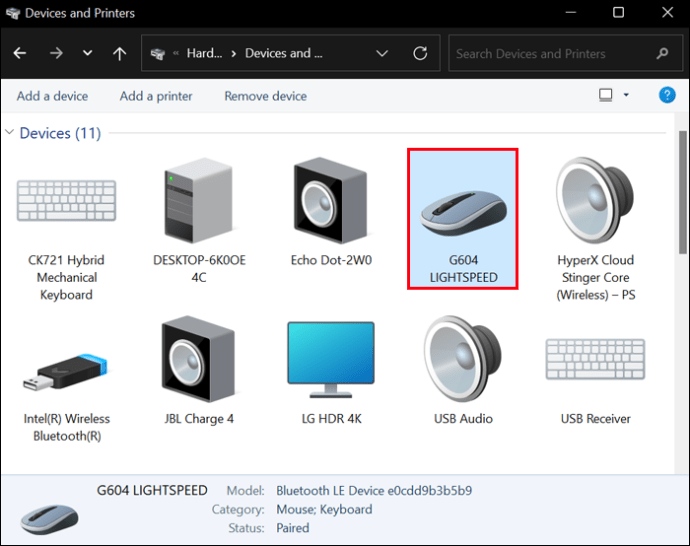This screenshot has height=546, width=690.
Task: Click the change view icon
Action: tap(606, 95)
